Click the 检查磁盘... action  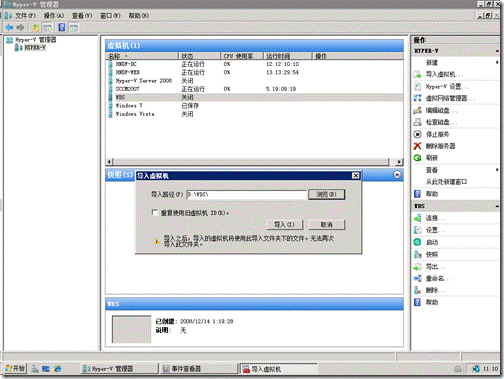click(x=441, y=122)
